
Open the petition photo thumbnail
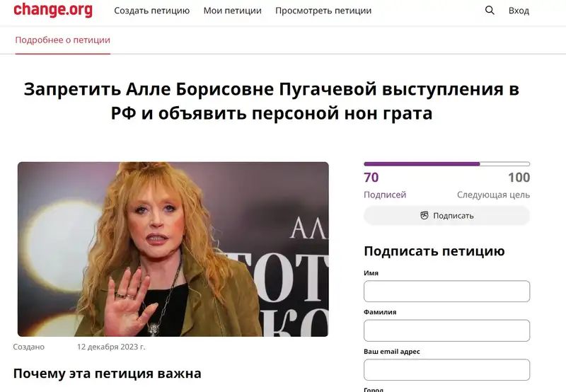pyautogui.click(x=173, y=249)
